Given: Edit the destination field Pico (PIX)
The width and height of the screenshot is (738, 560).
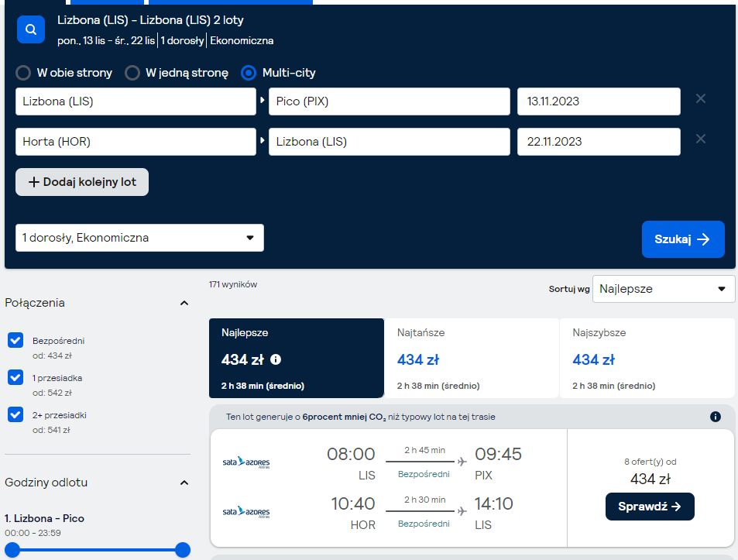Looking at the screenshot, I should point(390,101).
